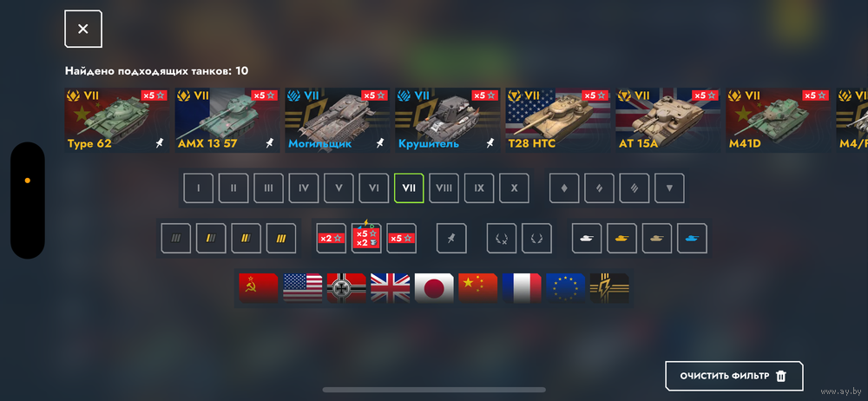Filter by USSR nation flag
The height and width of the screenshot is (401, 868).
coord(258,288)
